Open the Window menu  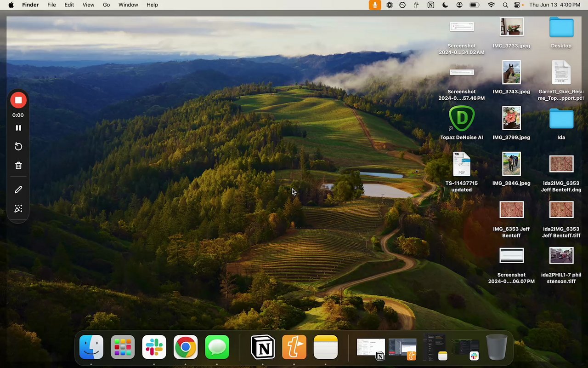click(x=128, y=5)
